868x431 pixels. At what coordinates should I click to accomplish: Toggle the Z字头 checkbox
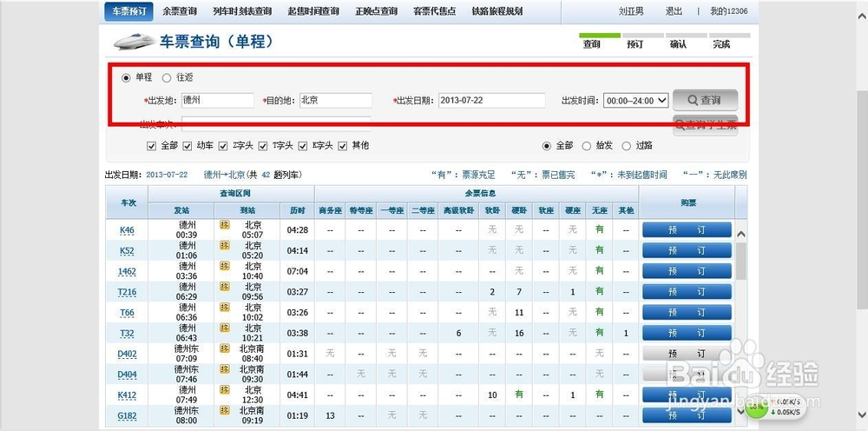click(x=223, y=146)
